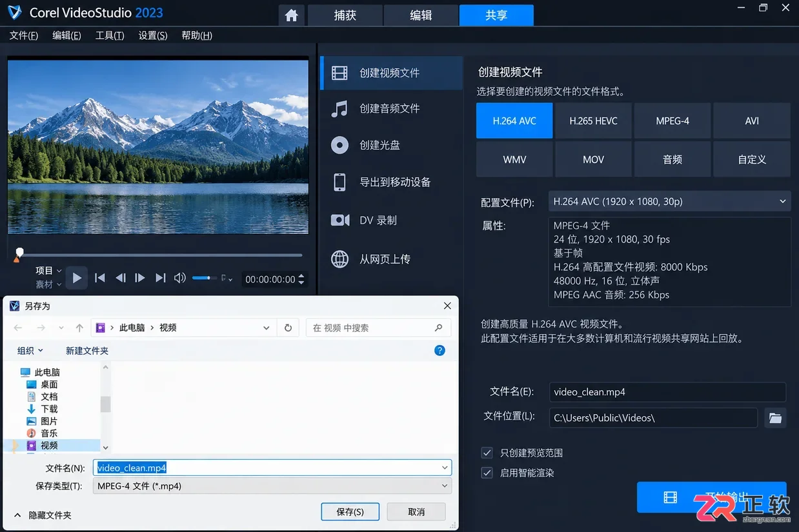This screenshot has width=799, height=532.
Task: Open the 文件(F) menu
Action: click(24, 35)
